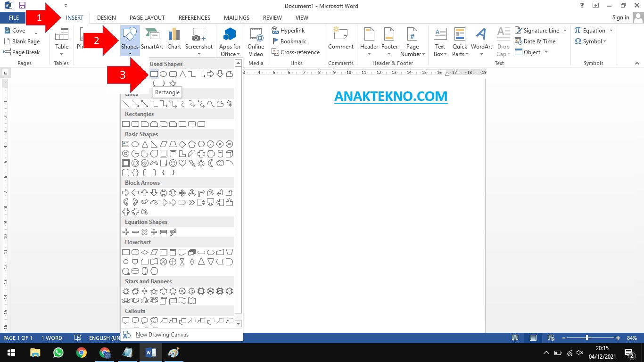Viewport: 644px width, 362px height.
Task: Open the REFERENCES tab
Action: pos(194,18)
